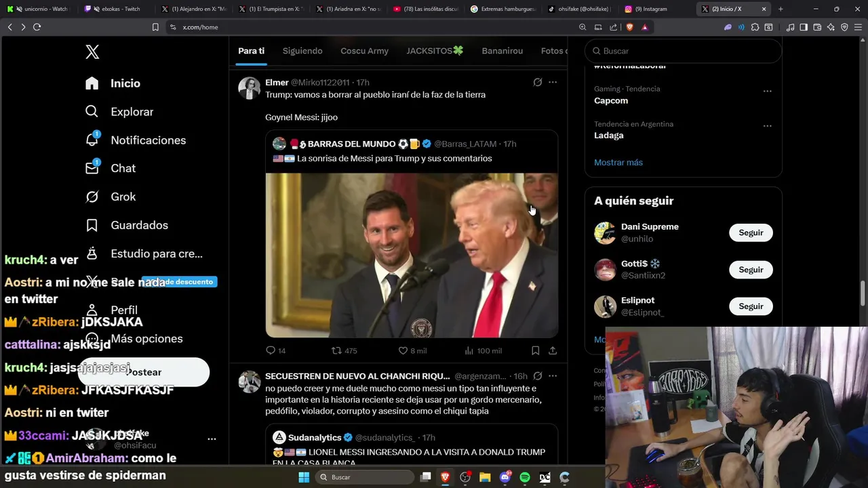Screen dimensions: 868x488
Task: Open replies on Elmer's post with 14 comments
Action: 275,350
